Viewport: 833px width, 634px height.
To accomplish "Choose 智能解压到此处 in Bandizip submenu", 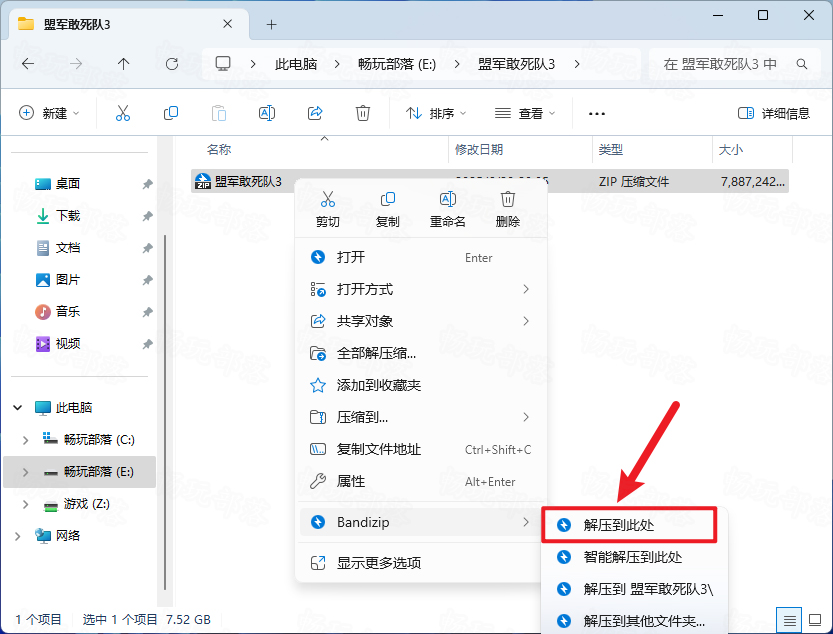I will (634, 557).
